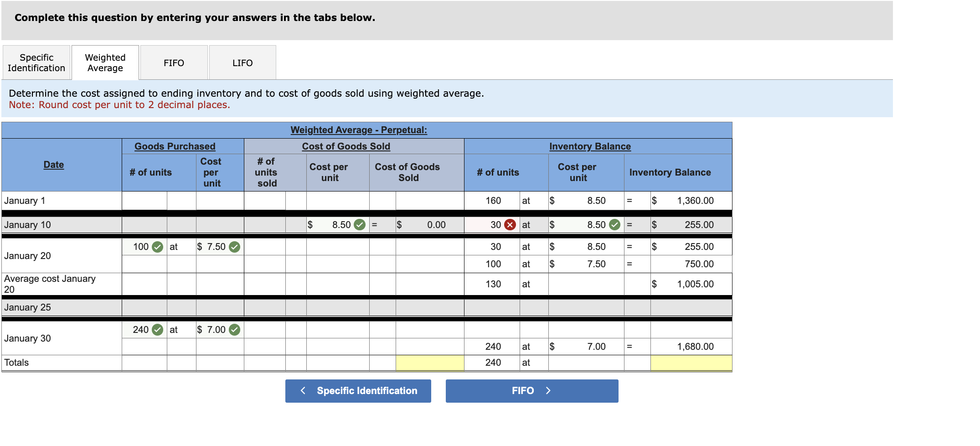Click the Average cost January 20 cost per unit cell
This screenshot has width=980, height=446.
point(586,285)
